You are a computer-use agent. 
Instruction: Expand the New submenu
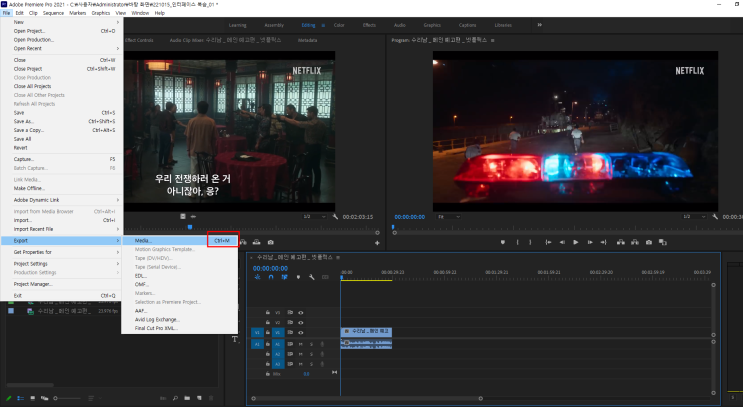point(62,22)
